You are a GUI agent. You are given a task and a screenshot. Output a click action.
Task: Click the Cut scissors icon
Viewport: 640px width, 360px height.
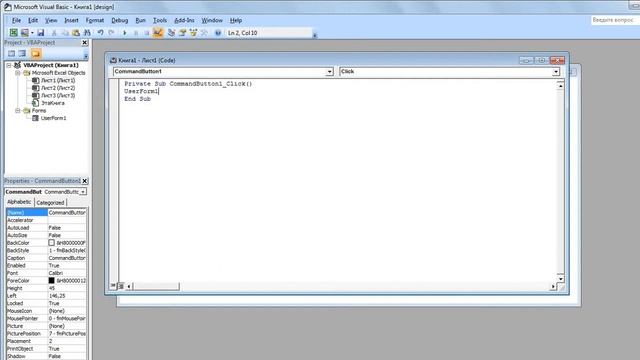[x=53, y=33]
